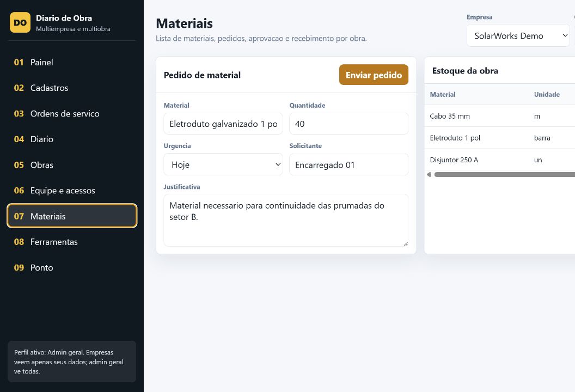Image resolution: width=575 pixels, height=392 pixels.
Task: Click the 'un' unit cell
Action: (x=538, y=160)
